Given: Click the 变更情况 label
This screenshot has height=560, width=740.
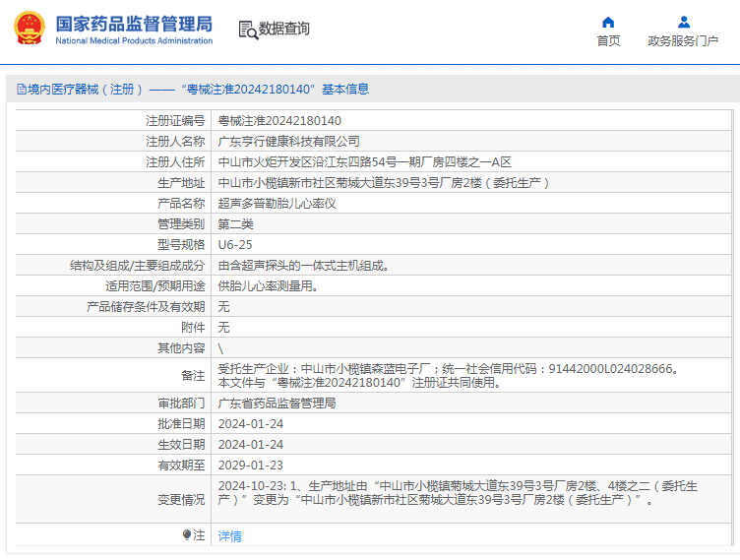Looking at the screenshot, I should [x=181, y=500].
